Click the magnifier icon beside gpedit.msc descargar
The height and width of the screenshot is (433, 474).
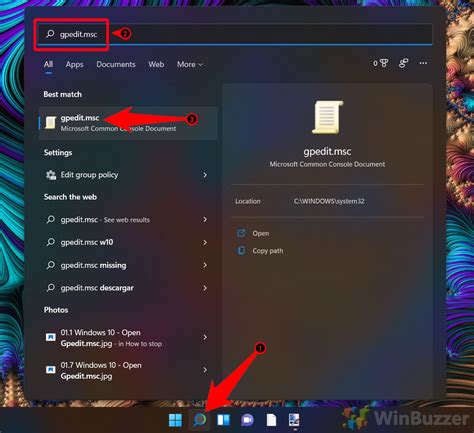[51, 288]
